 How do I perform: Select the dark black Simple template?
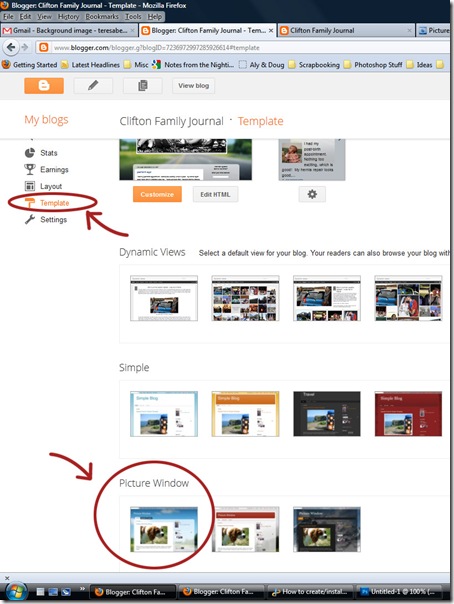327,414
